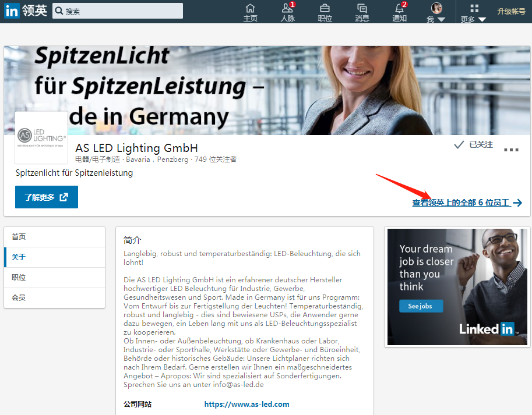Click the 了解更多 button
Viewport: 532px width, 415px height.
[x=47, y=197]
